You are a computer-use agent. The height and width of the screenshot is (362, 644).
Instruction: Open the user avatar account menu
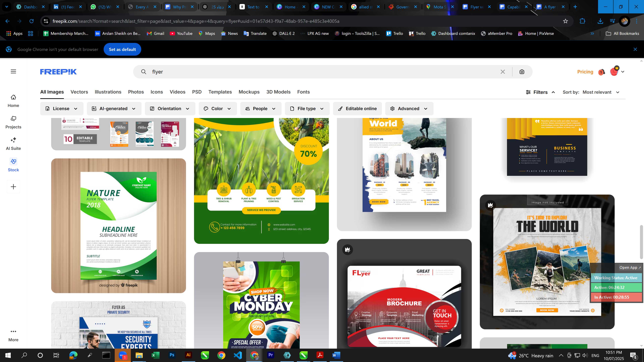[617, 71]
